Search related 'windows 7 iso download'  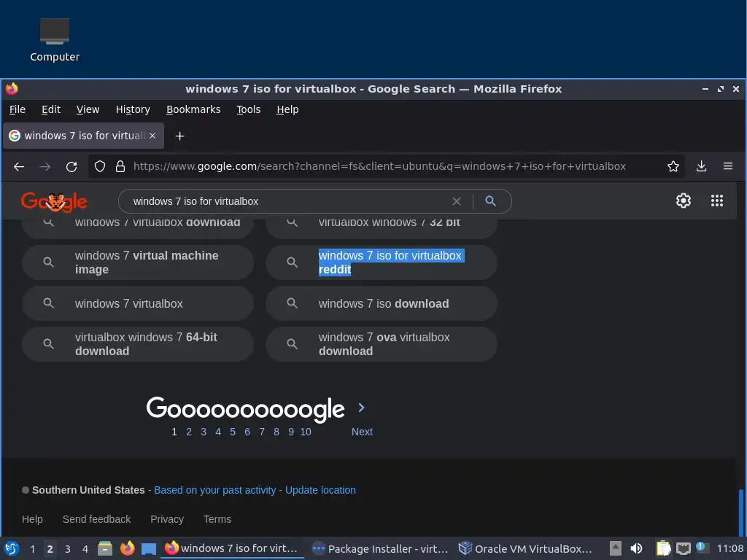pos(382,303)
